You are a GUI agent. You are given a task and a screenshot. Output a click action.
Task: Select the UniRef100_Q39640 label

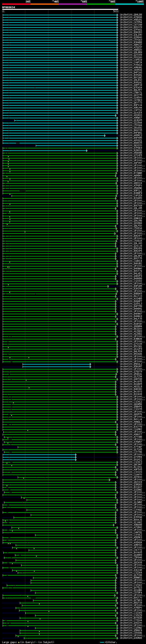131,37
